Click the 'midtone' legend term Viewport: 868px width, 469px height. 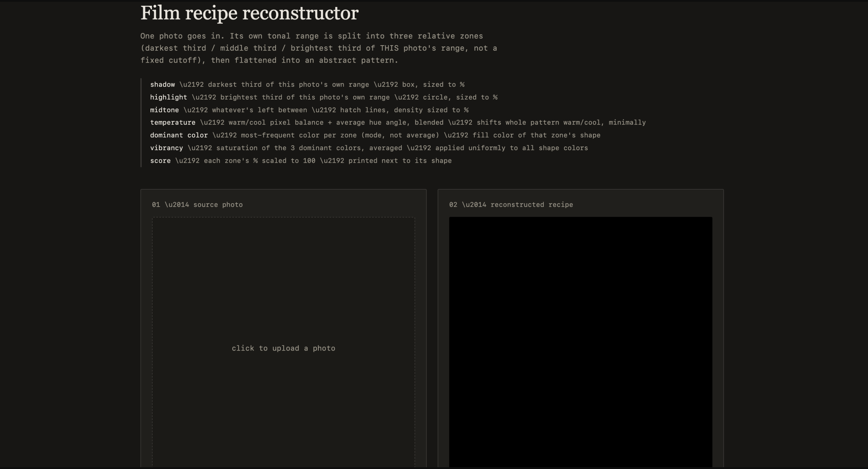point(164,110)
